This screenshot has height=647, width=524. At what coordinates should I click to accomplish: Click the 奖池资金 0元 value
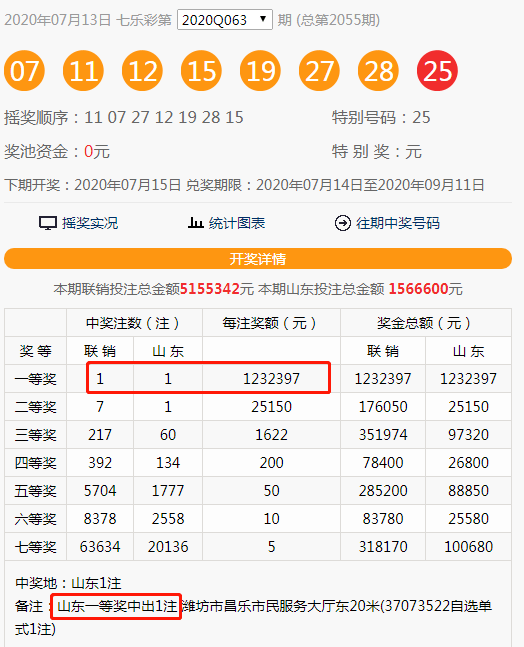tap(97, 152)
